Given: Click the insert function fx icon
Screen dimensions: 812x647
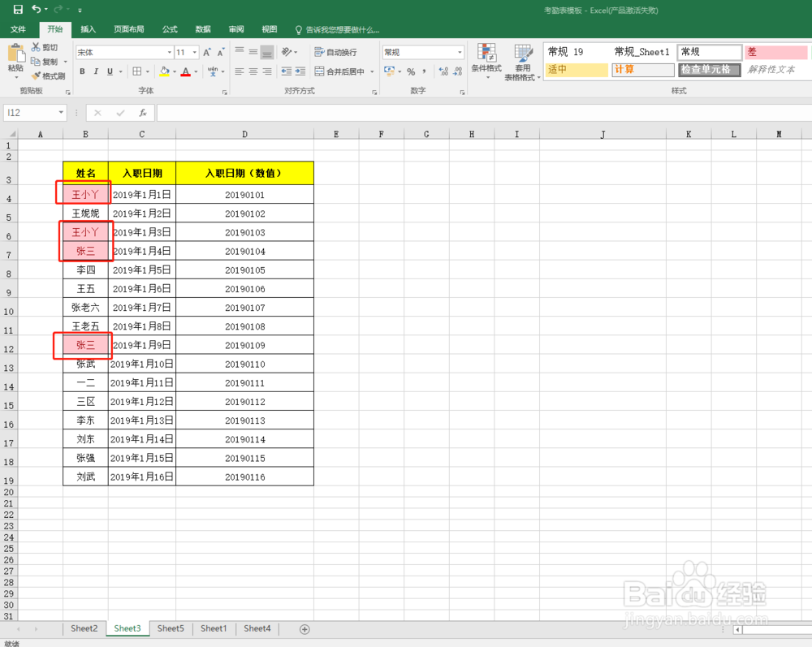Looking at the screenshot, I should [143, 112].
